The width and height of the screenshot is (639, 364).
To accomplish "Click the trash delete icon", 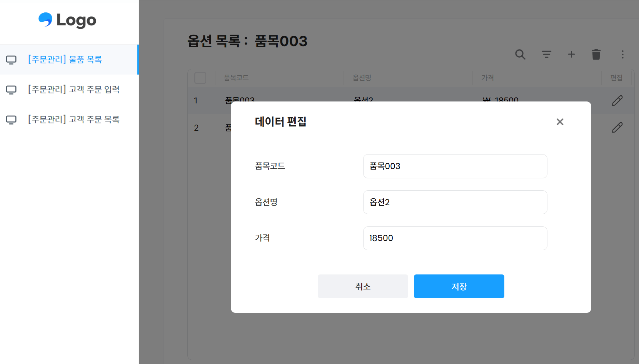I will pos(596,55).
